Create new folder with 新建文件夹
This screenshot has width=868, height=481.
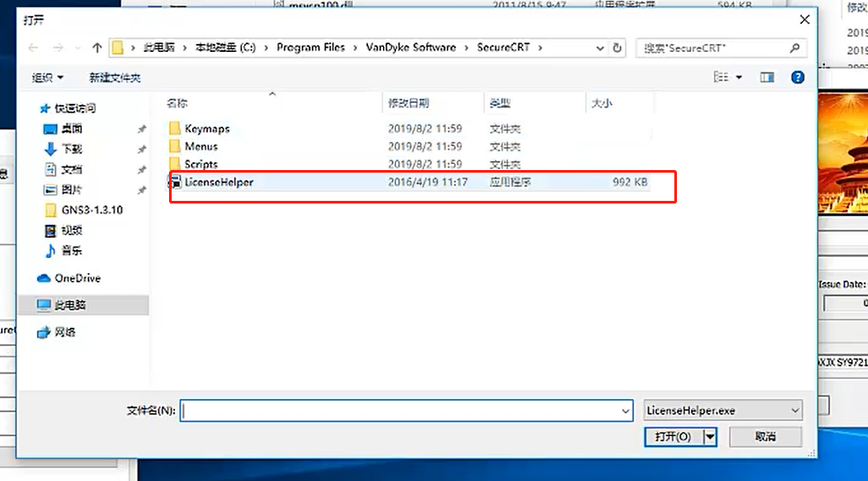point(114,78)
